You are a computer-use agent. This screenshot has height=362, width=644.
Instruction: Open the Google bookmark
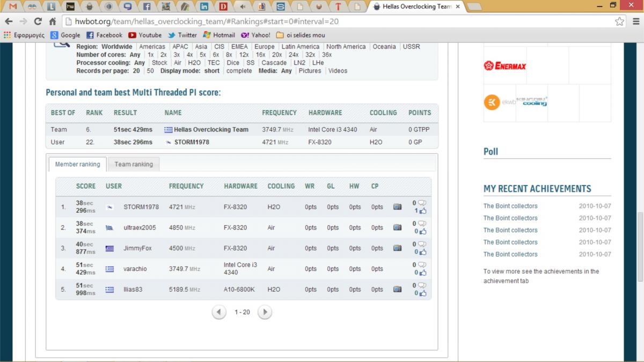pyautogui.click(x=65, y=35)
